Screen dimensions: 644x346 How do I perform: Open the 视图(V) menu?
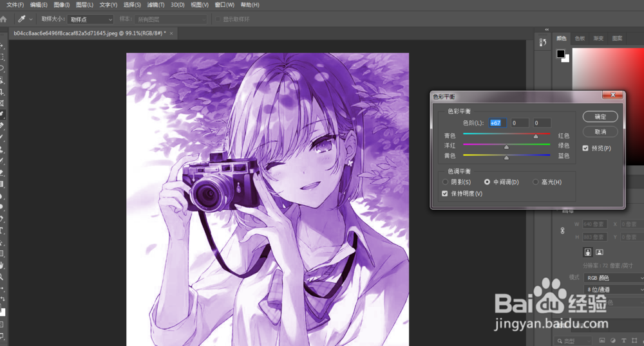point(200,5)
